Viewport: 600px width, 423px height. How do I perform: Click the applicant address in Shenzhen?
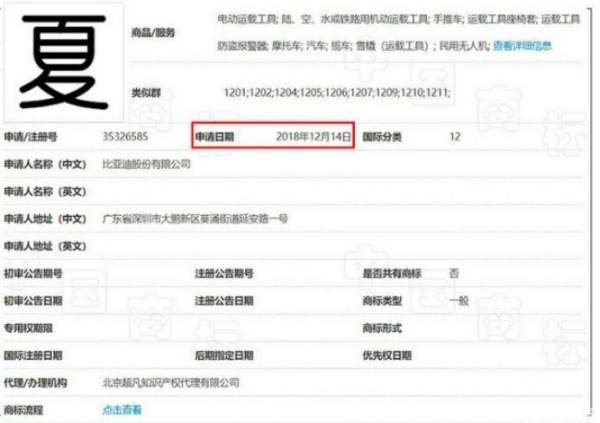(195, 219)
